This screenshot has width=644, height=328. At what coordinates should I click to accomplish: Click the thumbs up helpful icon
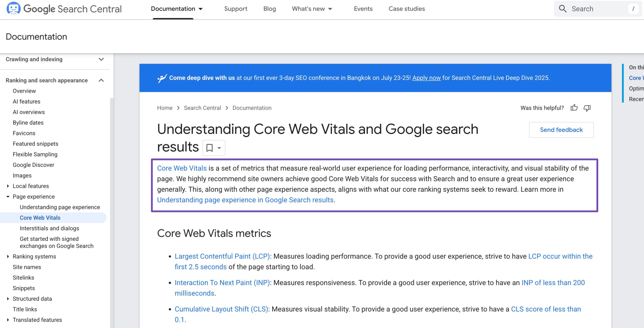(x=574, y=108)
